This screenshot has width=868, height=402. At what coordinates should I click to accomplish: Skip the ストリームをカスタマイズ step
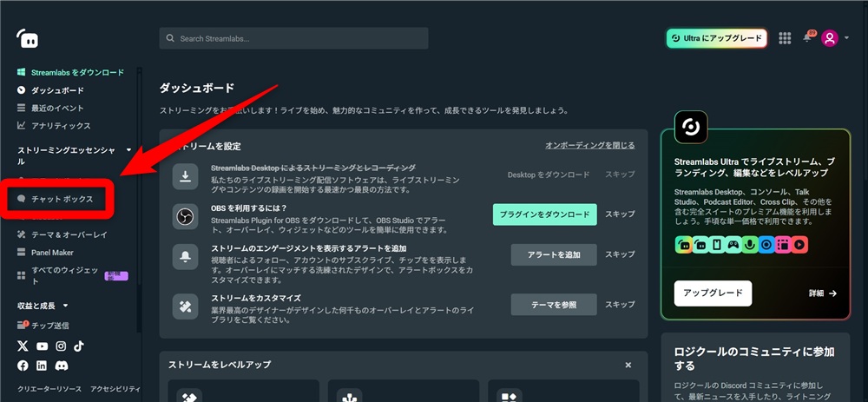pos(620,305)
